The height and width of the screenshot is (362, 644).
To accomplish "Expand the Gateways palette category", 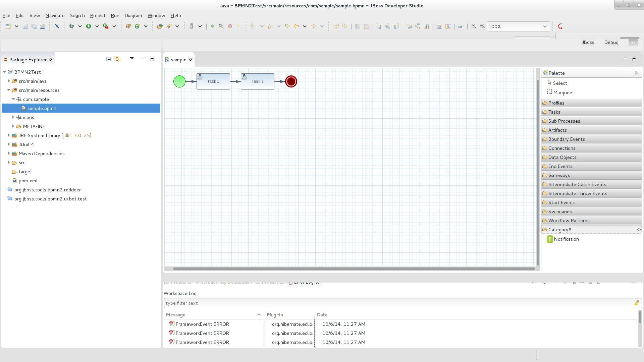I will pos(559,175).
